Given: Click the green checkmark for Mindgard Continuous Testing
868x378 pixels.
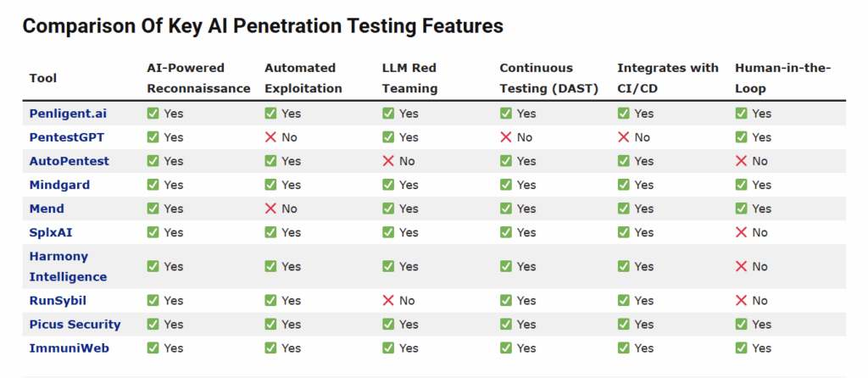Looking at the screenshot, I should pos(506,185).
